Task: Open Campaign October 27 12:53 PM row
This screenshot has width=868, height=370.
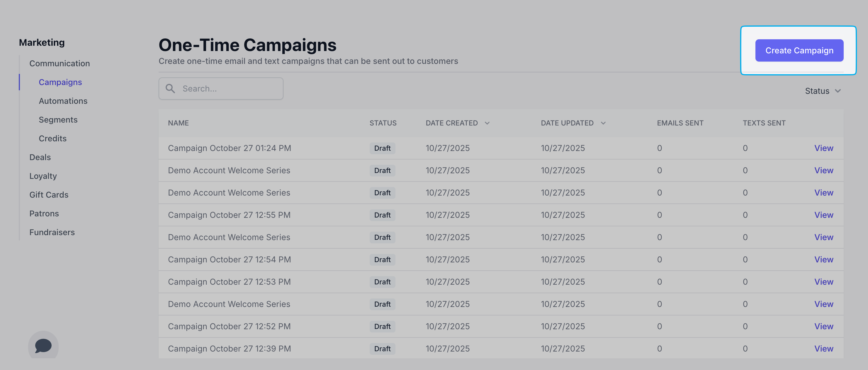Action: pos(229,282)
